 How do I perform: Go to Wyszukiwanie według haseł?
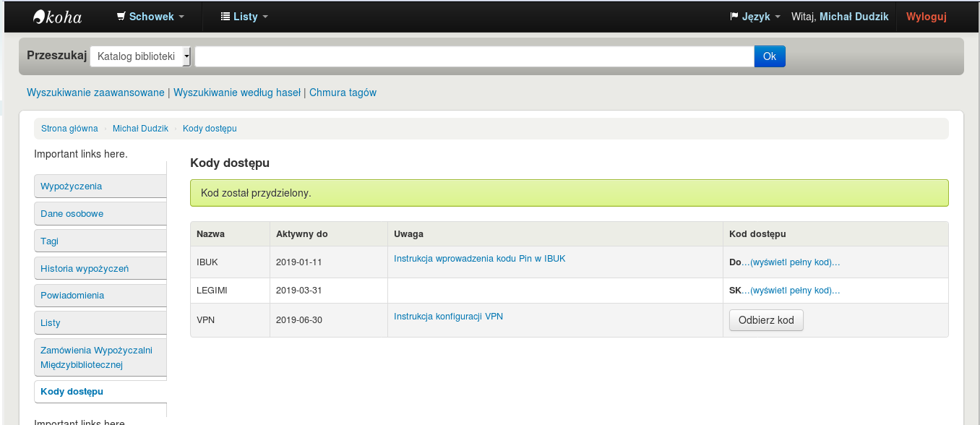237,93
